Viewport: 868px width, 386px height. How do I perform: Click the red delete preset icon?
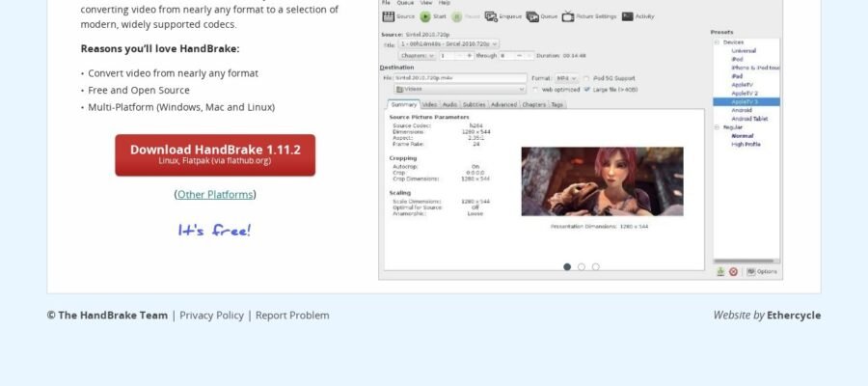coord(734,271)
